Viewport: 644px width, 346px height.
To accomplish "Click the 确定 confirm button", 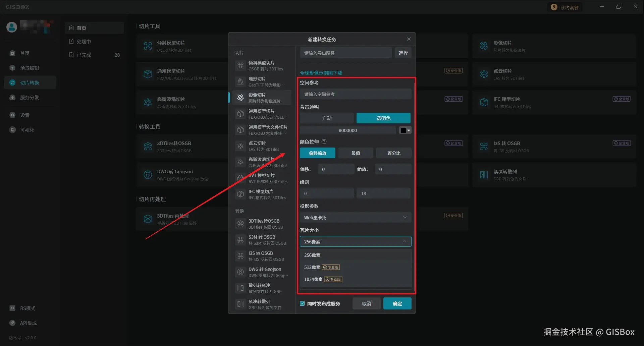I will 397,304.
